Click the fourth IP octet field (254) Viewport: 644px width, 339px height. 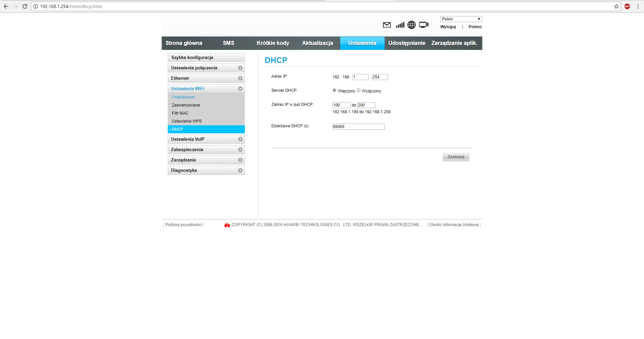point(380,77)
